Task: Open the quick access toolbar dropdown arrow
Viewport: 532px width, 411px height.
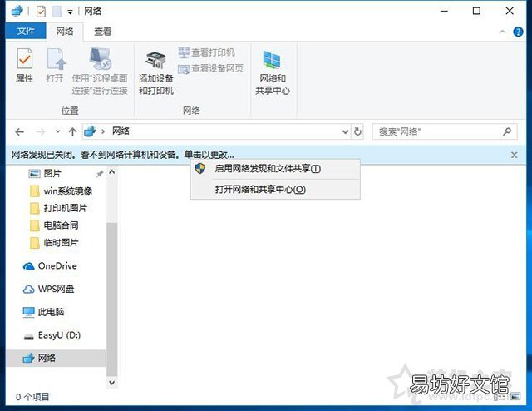Action: tap(70, 12)
